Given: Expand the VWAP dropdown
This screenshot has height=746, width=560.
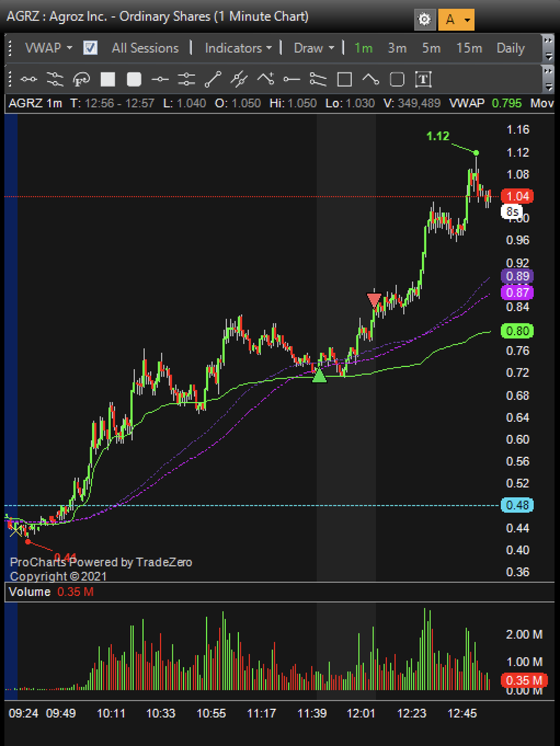Looking at the screenshot, I should tap(49, 48).
